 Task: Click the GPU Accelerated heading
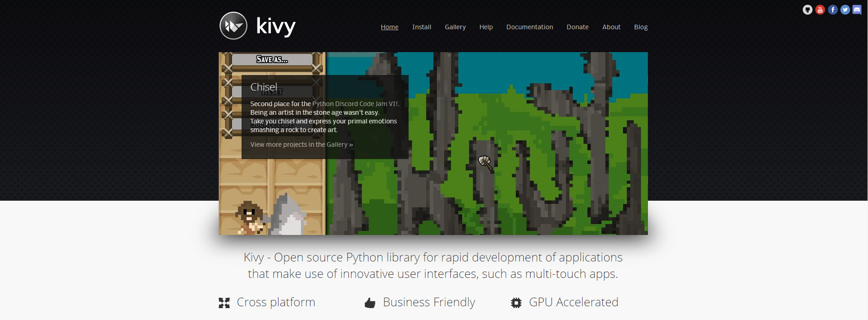click(x=573, y=302)
